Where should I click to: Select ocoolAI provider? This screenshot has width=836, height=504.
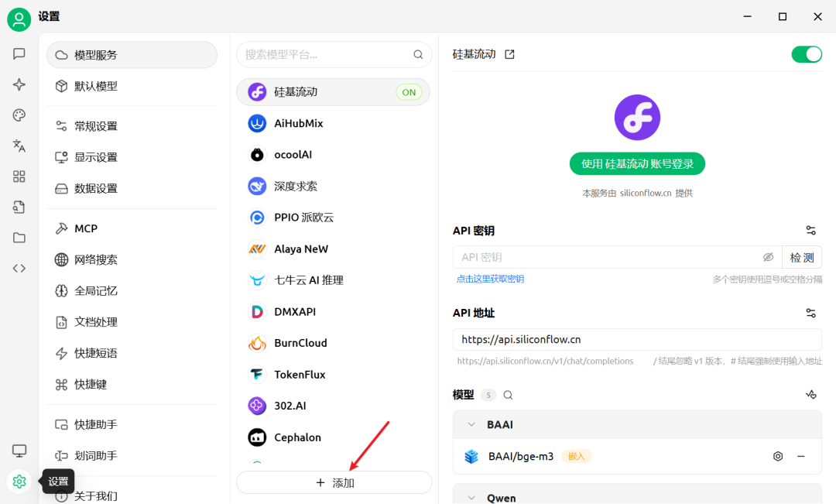coord(333,155)
